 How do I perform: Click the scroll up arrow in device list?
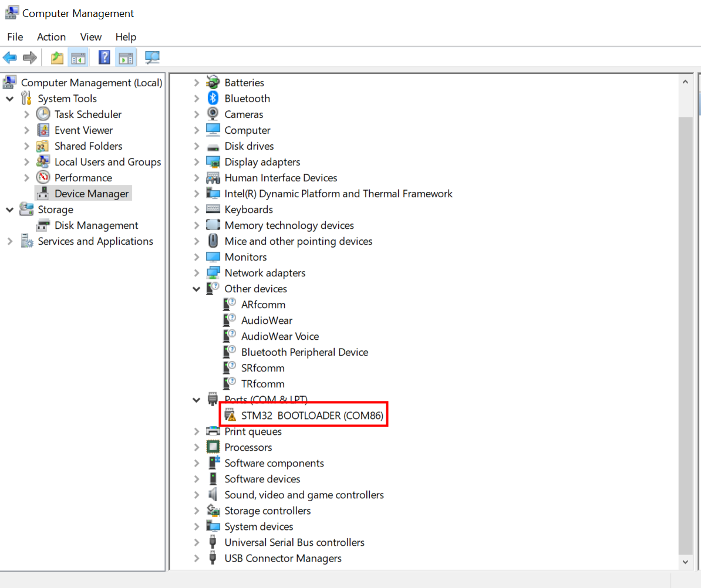click(x=685, y=82)
